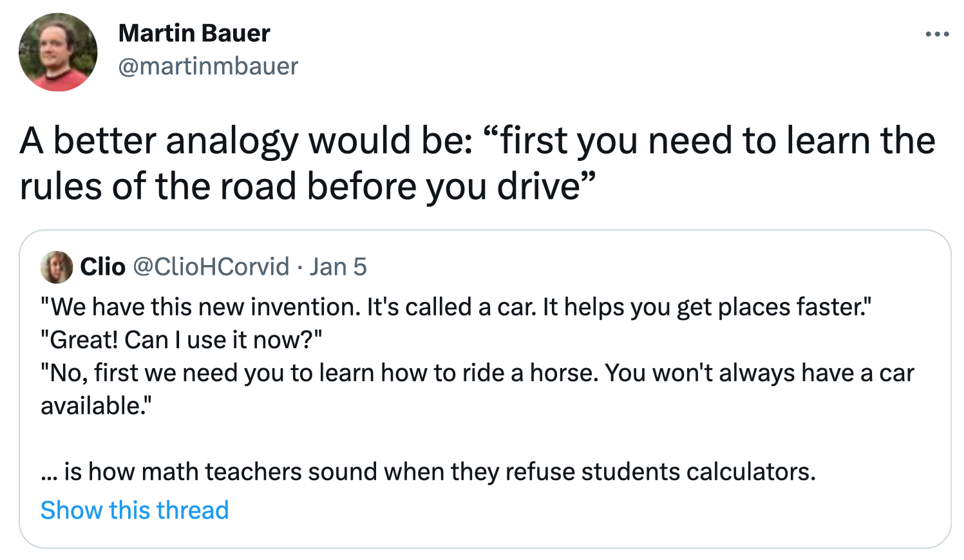This screenshot has height=560, width=964.
Task: Click Clio's small avatar in quoted tweet
Action: (x=57, y=267)
